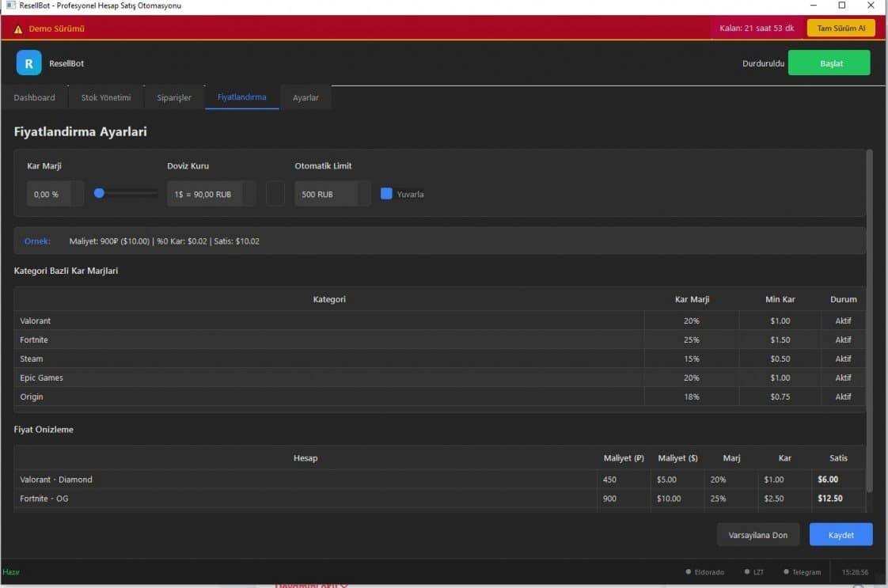Click the Doviz Kuru rate field
Image resolution: width=888 pixels, height=588 pixels.
point(211,194)
